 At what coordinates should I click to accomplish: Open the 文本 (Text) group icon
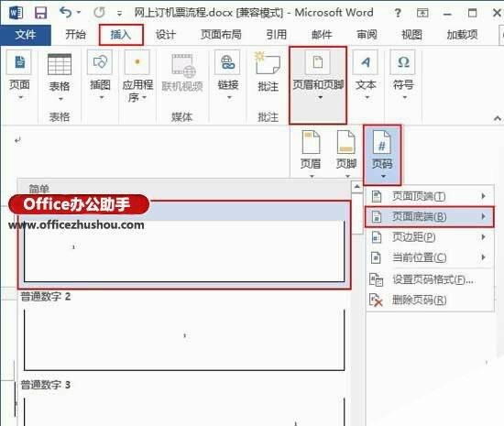[366, 62]
